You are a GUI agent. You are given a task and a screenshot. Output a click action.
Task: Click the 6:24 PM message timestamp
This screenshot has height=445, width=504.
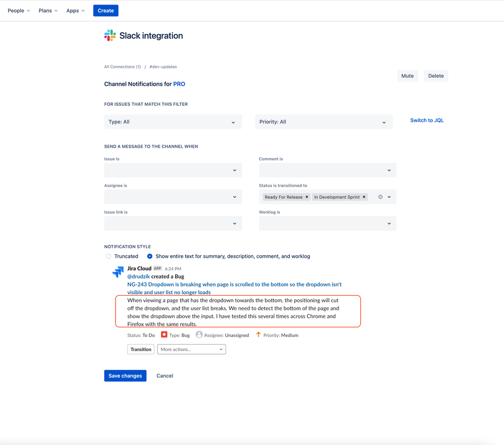(x=173, y=269)
